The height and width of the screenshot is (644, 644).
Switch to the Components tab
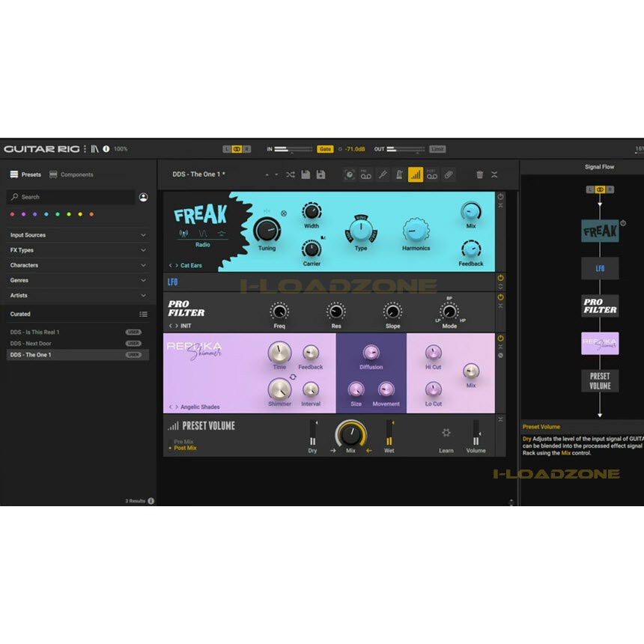coord(71,174)
